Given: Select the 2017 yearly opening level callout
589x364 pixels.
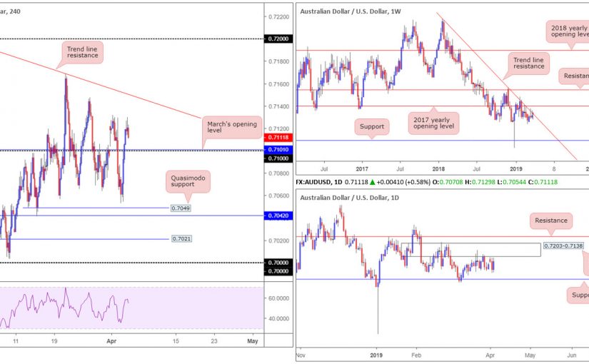Looking at the screenshot, I should pos(433,121).
